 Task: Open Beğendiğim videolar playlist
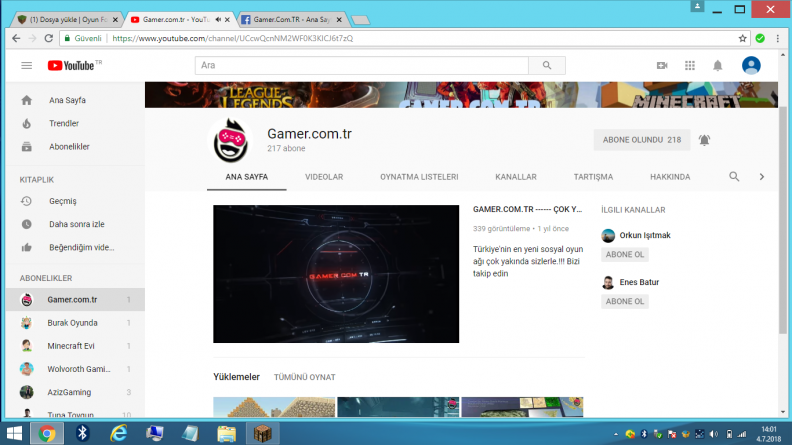(75, 248)
